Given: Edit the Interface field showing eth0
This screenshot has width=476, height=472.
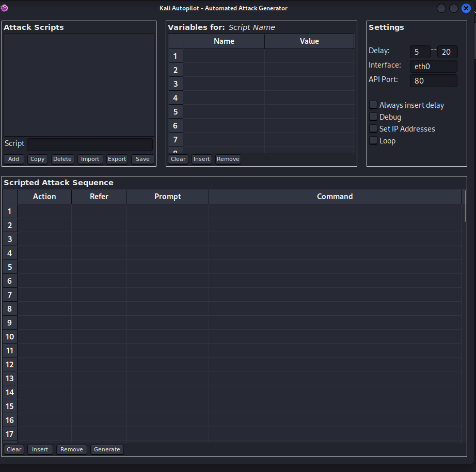Looking at the screenshot, I should coord(434,67).
